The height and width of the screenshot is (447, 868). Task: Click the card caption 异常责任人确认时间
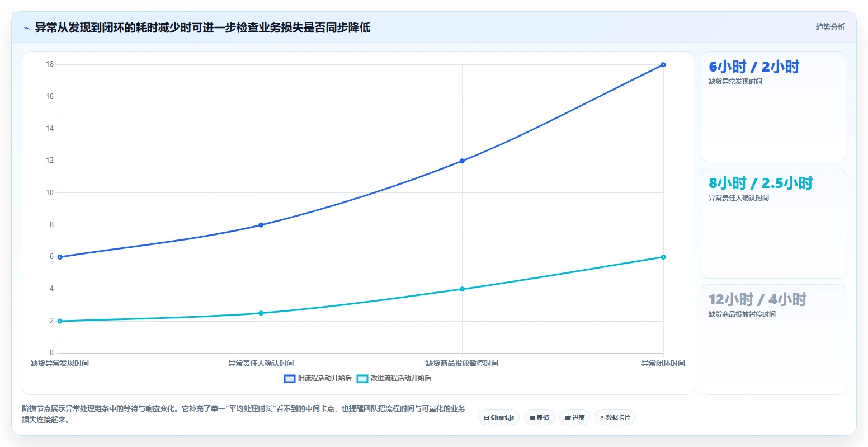pyautogui.click(x=739, y=198)
